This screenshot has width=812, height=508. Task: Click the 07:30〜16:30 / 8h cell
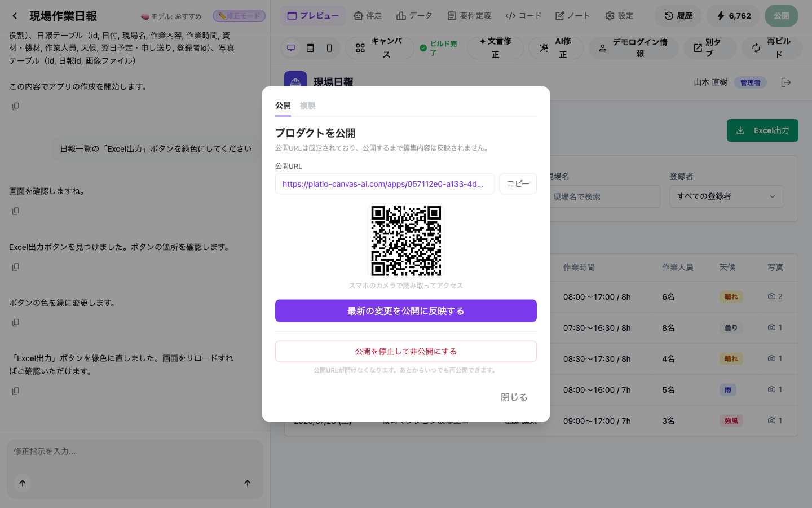click(597, 328)
